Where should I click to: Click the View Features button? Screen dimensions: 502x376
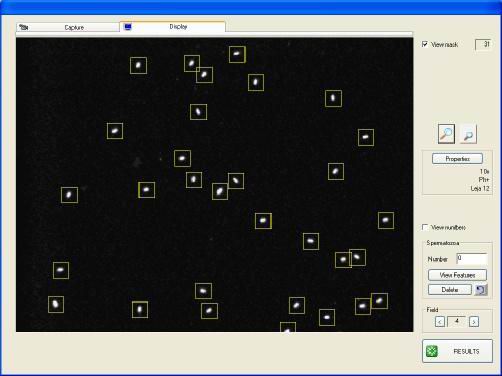[457, 275]
